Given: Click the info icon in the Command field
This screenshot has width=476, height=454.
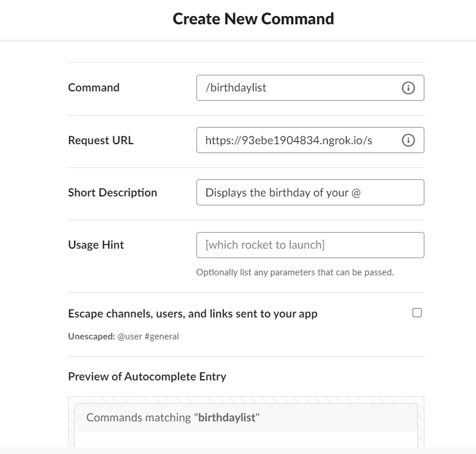Looking at the screenshot, I should (x=408, y=88).
